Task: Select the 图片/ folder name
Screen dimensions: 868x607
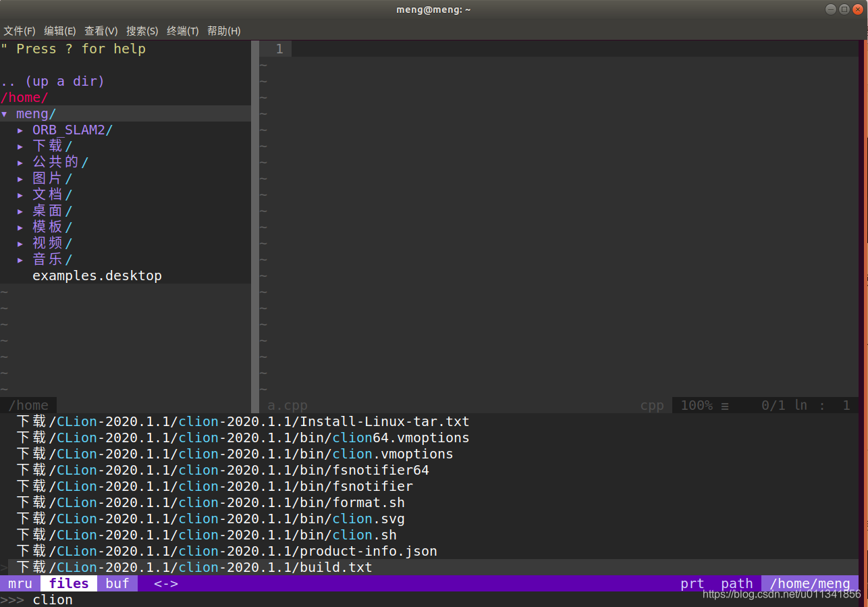Action: (53, 178)
